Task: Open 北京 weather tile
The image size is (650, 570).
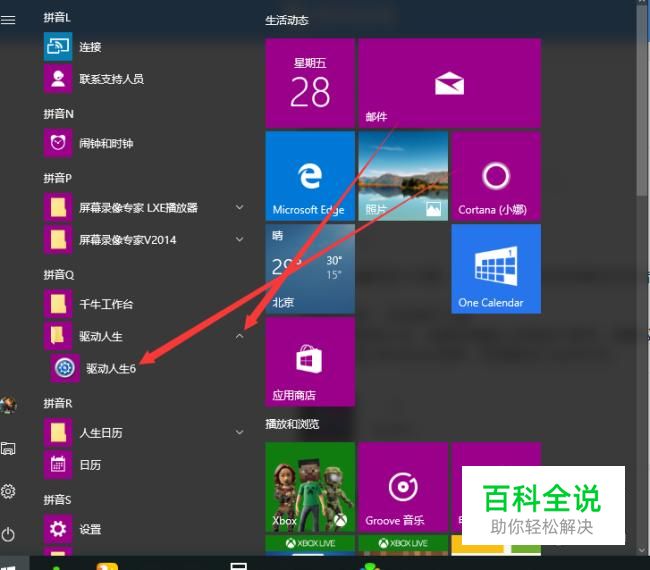Action: (x=310, y=269)
